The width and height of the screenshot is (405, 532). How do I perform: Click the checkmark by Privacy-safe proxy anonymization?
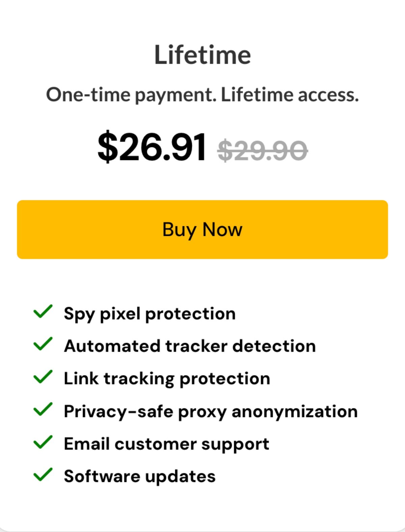click(x=43, y=409)
